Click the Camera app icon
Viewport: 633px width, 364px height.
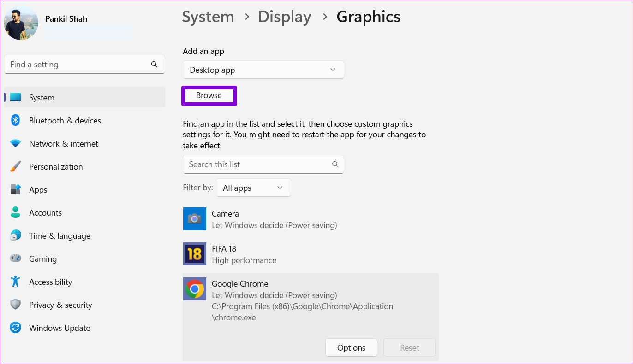(x=195, y=219)
